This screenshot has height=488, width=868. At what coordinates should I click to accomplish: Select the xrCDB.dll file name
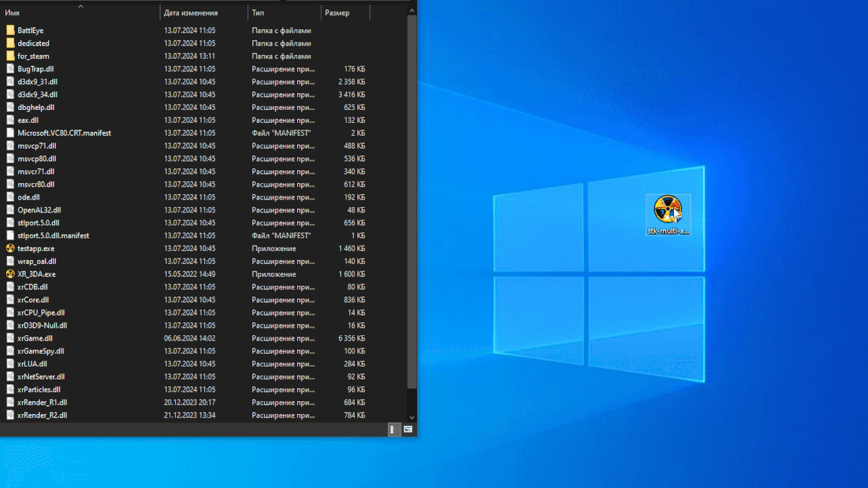(33, 286)
